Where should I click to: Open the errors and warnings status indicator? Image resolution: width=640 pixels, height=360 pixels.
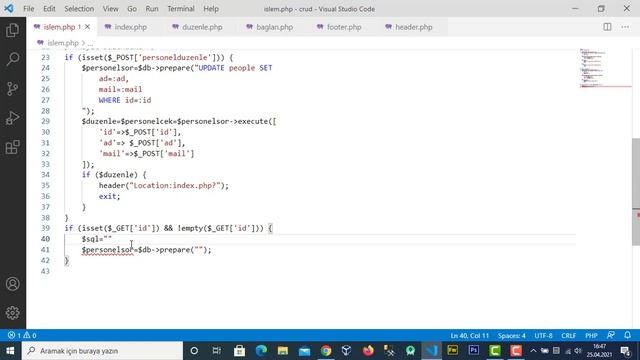point(22,335)
